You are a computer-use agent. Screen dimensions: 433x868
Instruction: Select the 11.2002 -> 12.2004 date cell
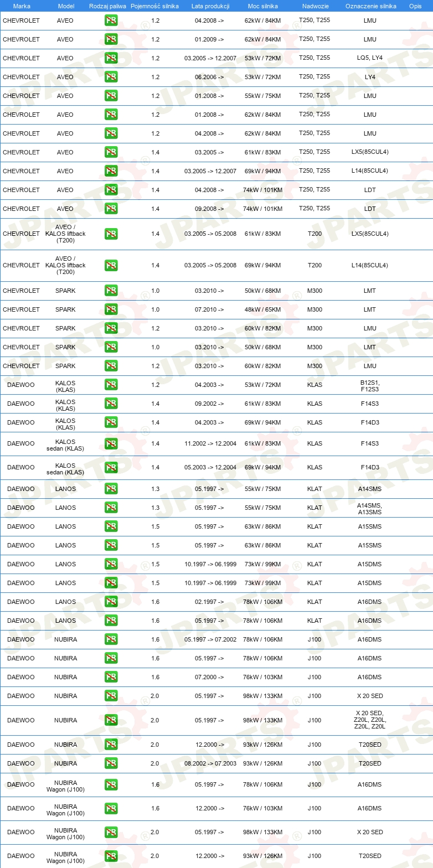[210, 443]
